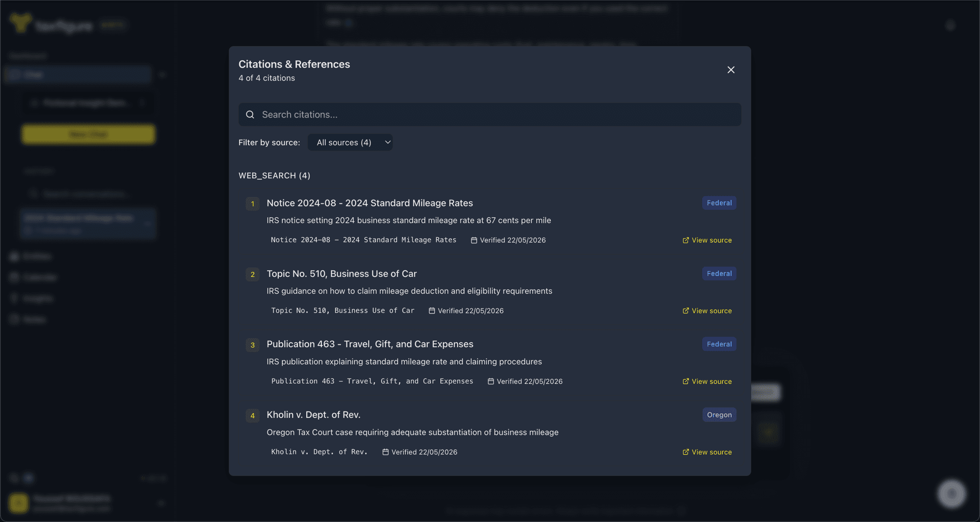
Task: Open Notice 2024-08 citation title
Action: pos(369,203)
